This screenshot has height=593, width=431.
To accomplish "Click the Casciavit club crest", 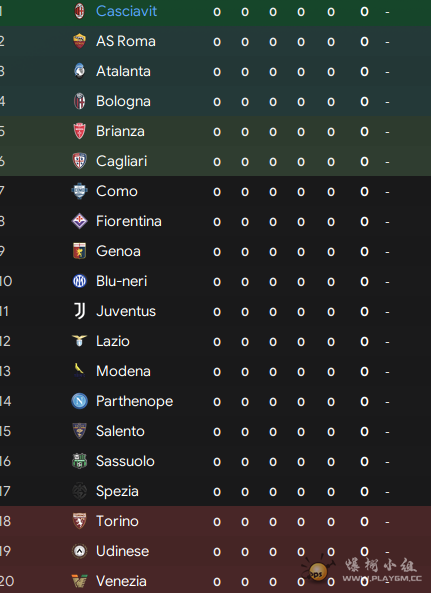I will pos(79,11).
